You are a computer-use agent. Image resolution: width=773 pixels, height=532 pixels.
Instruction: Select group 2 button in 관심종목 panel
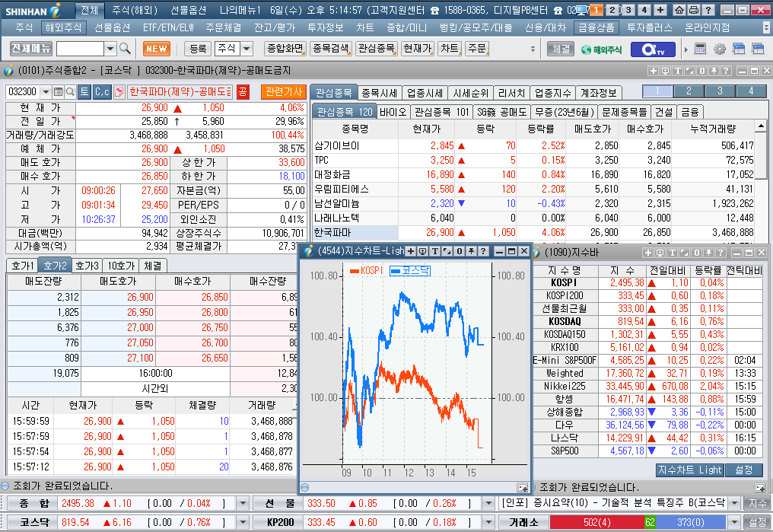pyautogui.click(x=689, y=91)
